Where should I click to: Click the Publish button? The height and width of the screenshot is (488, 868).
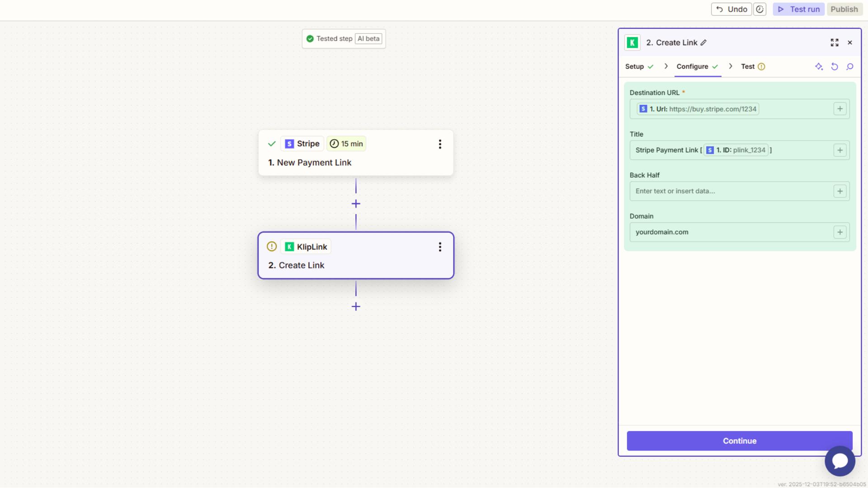[844, 9]
